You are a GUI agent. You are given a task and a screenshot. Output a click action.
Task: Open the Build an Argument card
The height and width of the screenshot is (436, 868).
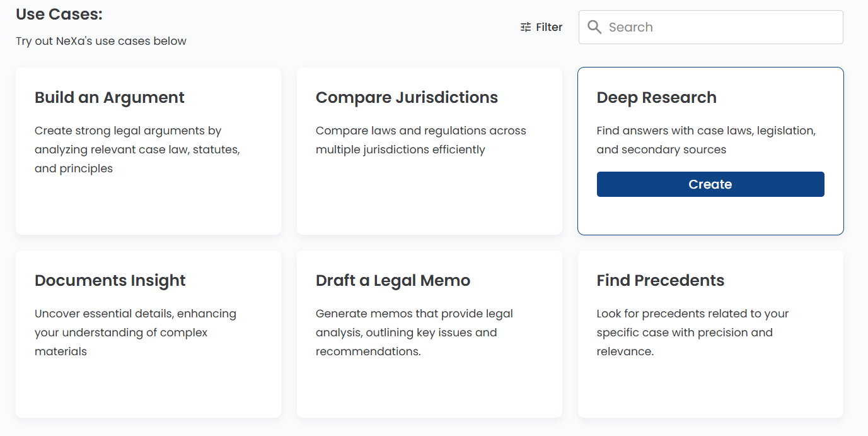[x=148, y=151]
